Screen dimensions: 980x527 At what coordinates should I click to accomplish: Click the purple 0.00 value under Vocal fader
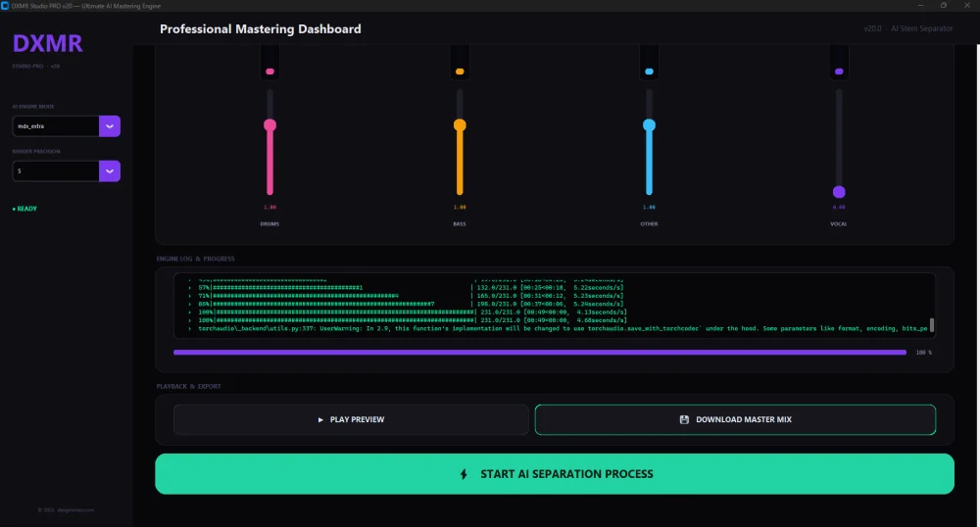click(839, 208)
